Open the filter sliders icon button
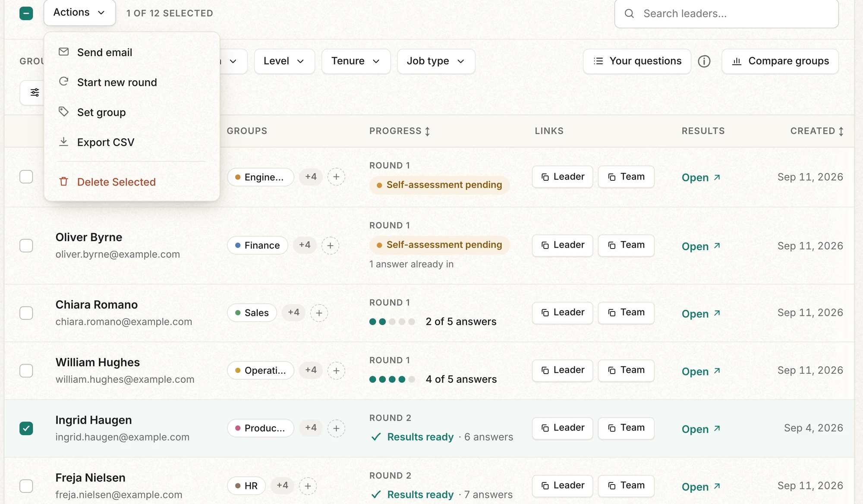The image size is (863, 504). coord(35,92)
